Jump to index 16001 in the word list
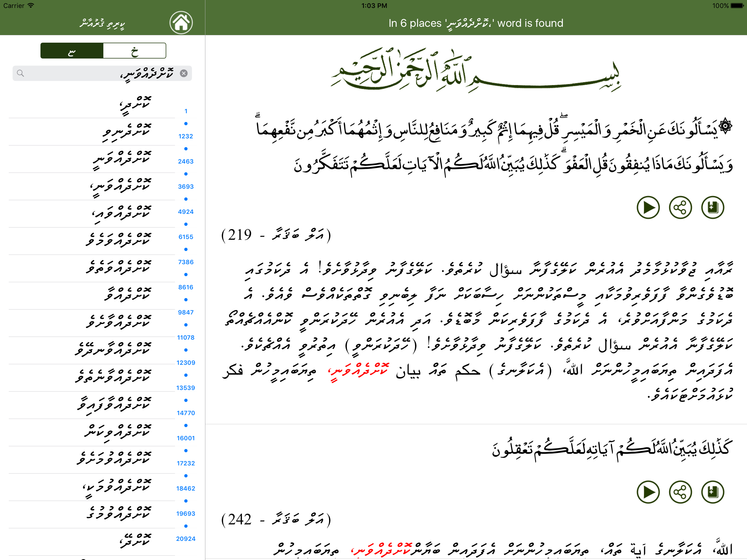This screenshot has width=747, height=560. (x=186, y=438)
